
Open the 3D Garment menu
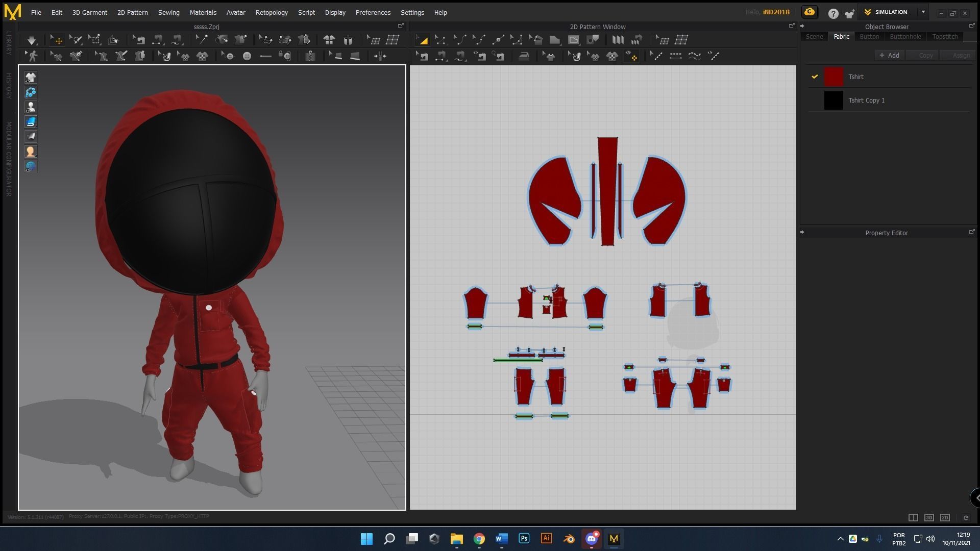89,12
